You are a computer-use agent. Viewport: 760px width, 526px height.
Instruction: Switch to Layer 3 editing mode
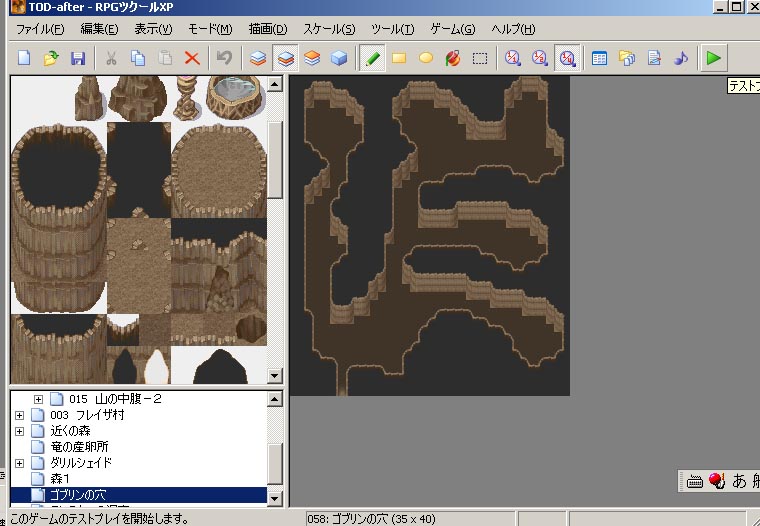[312, 58]
